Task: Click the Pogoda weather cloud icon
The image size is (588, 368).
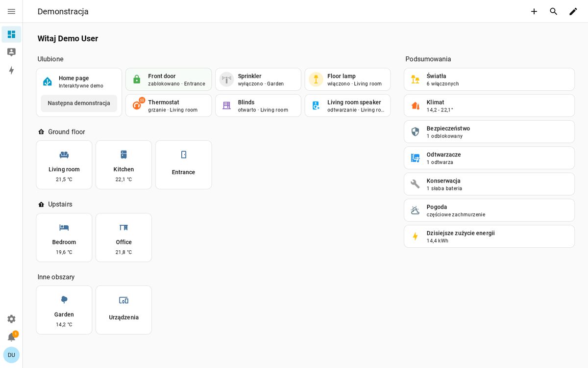Action: tap(415, 210)
